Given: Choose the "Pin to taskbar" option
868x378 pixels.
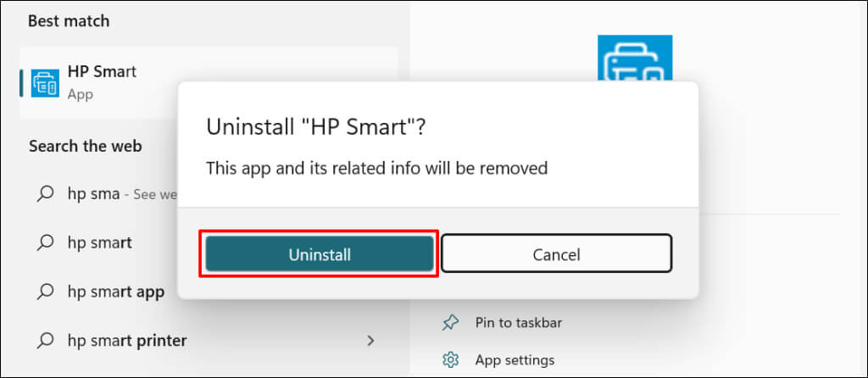Looking at the screenshot, I should (x=518, y=322).
